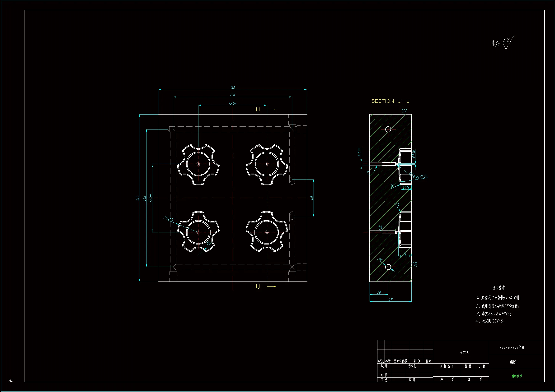555x392 pixels.
Task: Click the 技术要求 heading text
Action: tap(499, 288)
